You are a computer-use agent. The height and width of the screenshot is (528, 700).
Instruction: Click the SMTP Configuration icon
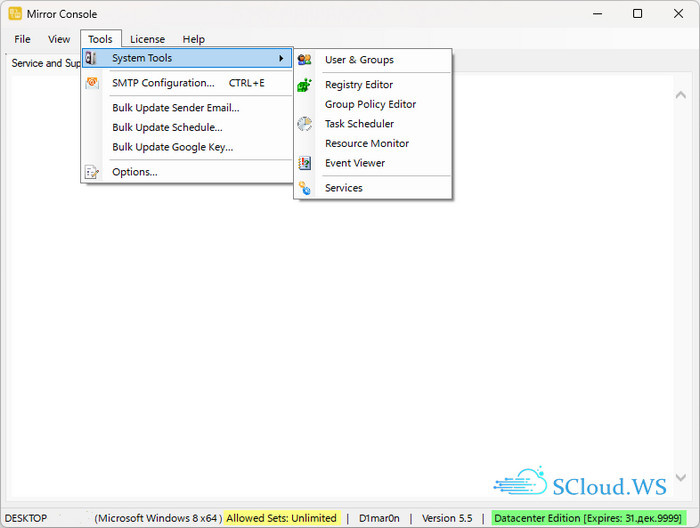click(92, 83)
